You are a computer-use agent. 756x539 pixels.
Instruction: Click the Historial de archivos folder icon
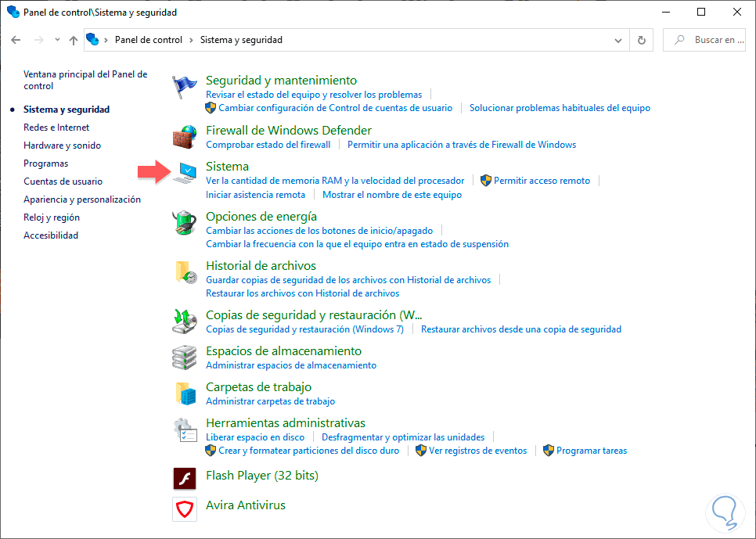pyautogui.click(x=185, y=272)
